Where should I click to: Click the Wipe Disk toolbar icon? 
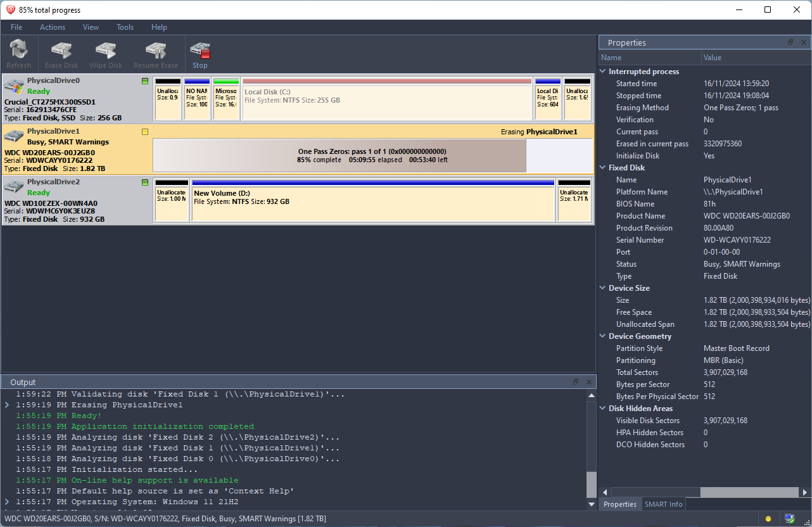(x=106, y=53)
